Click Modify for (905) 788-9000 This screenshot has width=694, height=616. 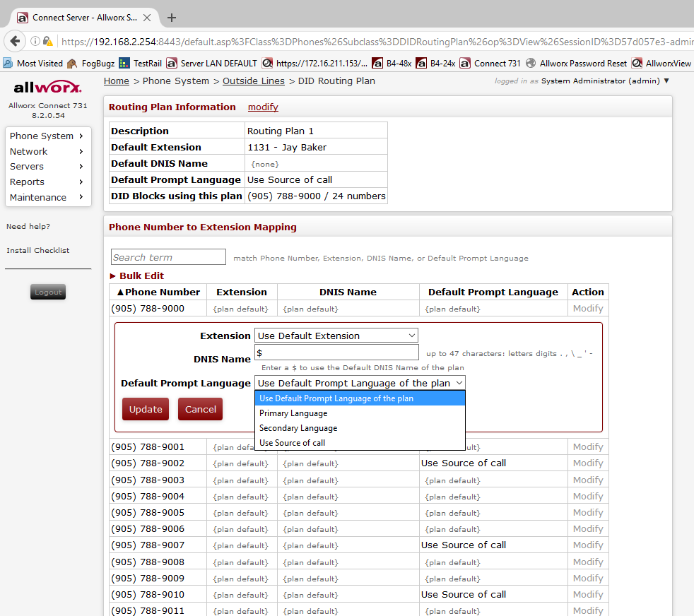[x=588, y=309]
